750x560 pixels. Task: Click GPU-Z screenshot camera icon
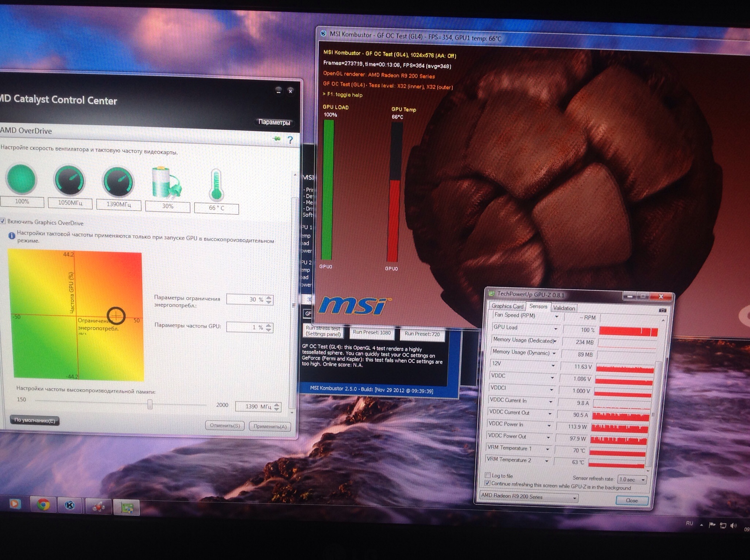pyautogui.click(x=662, y=310)
